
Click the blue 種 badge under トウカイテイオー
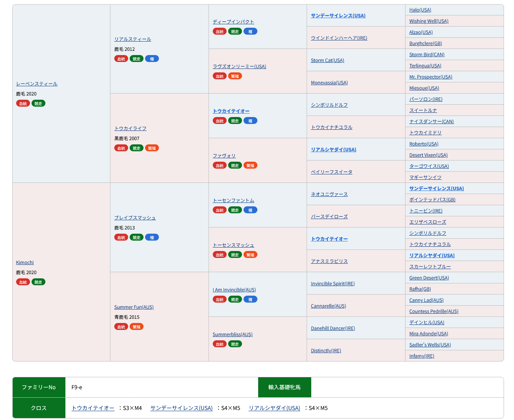(250, 121)
